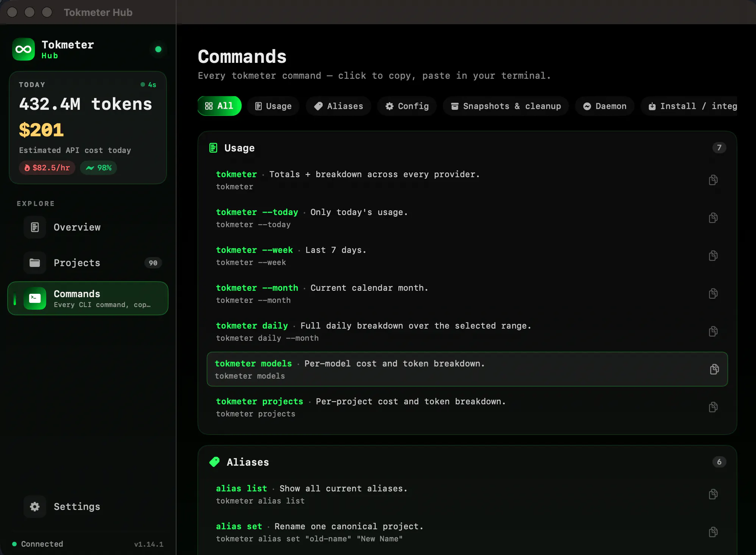This screenshot has height=555, width=756.
Task: Click the green status dot beside Tokmeter
Action: point(158,49)
